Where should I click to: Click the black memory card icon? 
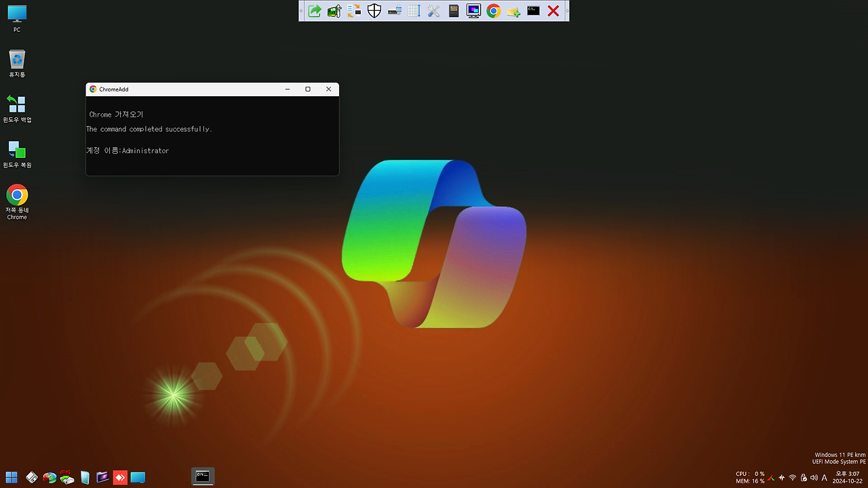[454, 11]
